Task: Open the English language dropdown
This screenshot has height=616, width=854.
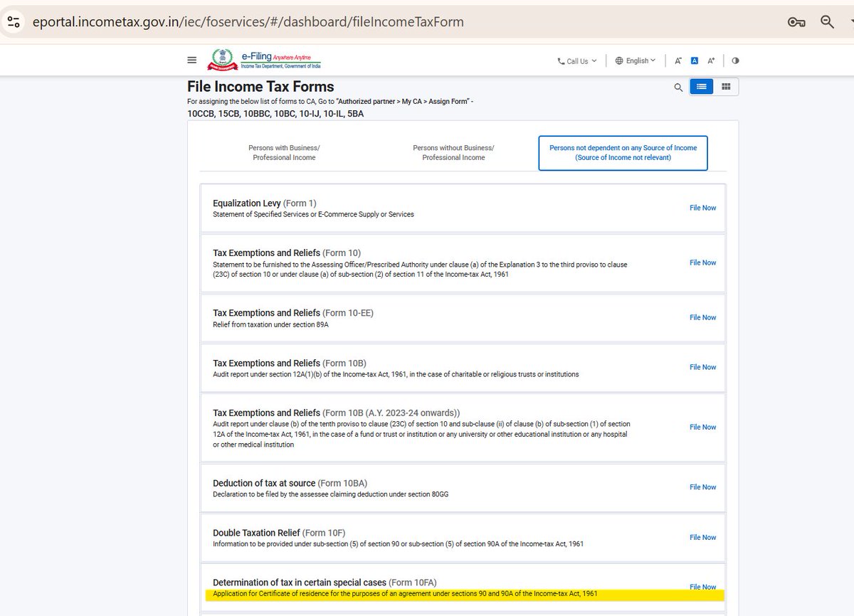Action: (x=636, y=61)
